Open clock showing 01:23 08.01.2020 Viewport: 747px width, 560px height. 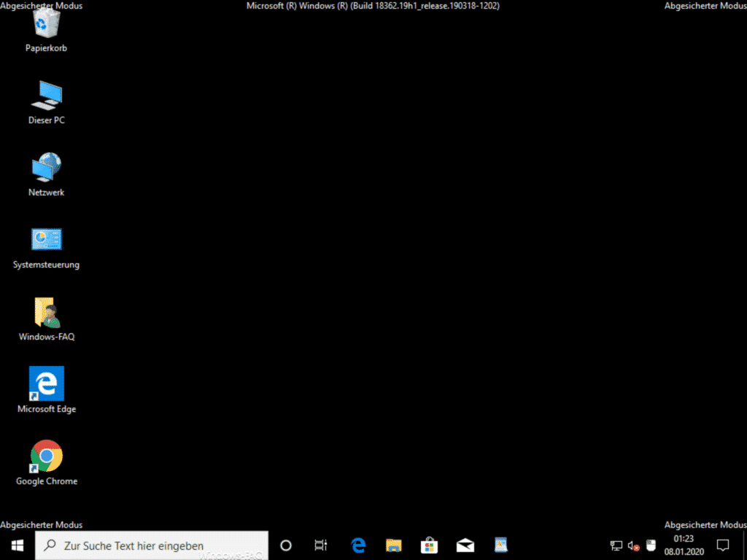point(684,545)
